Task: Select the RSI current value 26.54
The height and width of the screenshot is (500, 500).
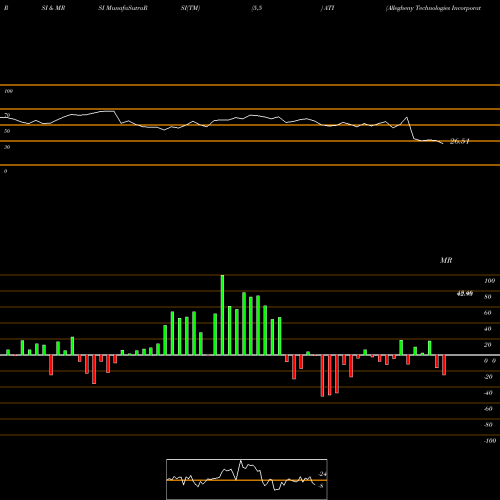Action: [x=459, y=141]
